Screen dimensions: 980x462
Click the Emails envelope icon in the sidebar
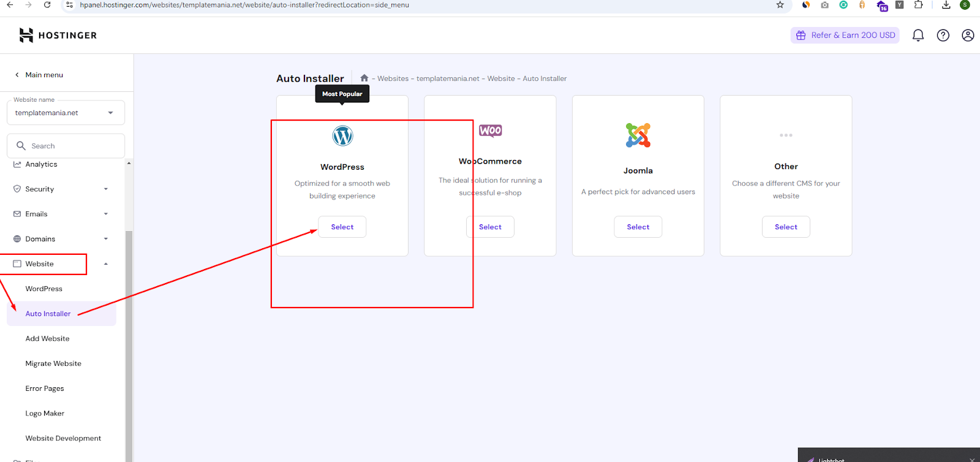coord(17,214)
